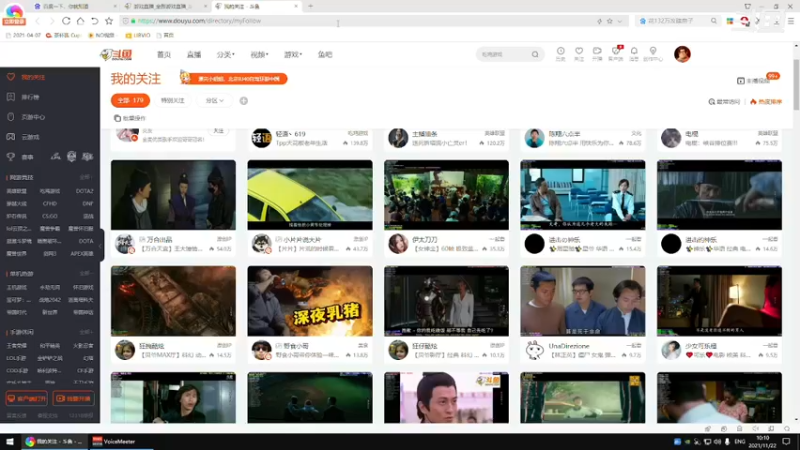This screenshot has width=800, height=450.
Task: Expand the 游戏 nav dropdown
Action: coord(293,55)
